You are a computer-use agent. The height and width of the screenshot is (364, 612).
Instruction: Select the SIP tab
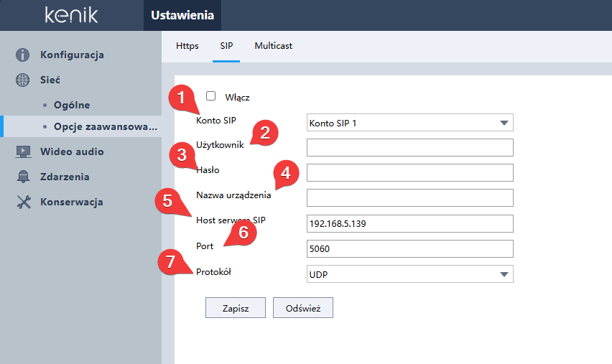[x=226, y=46]
